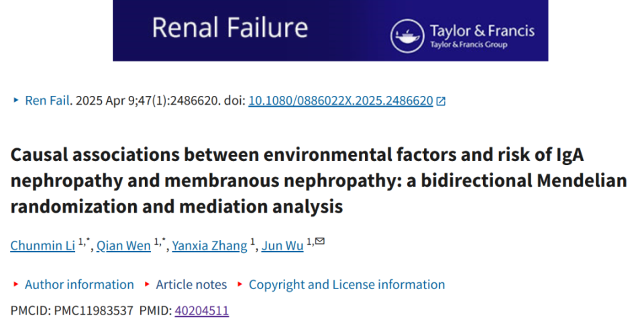Click the red triangle before Author information
The image size is (644, 326).
click(16, 284)
